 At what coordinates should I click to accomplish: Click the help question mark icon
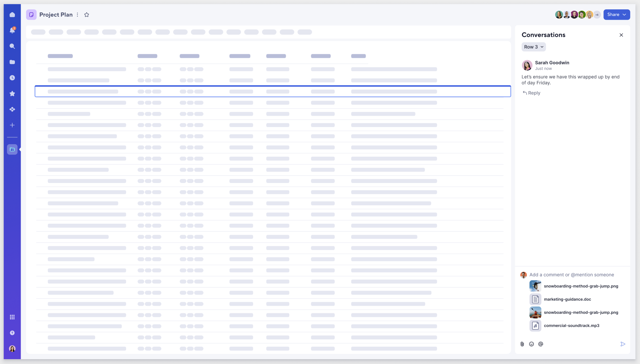click(12, 333)
